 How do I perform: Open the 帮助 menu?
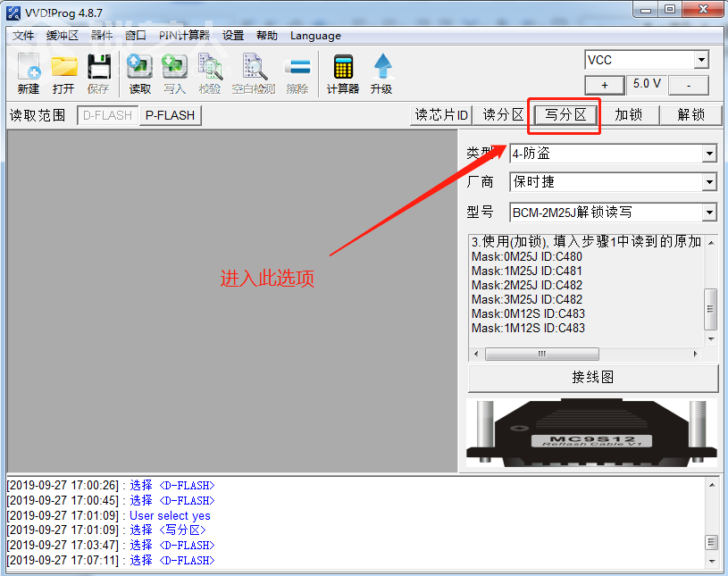pos(267,36)
